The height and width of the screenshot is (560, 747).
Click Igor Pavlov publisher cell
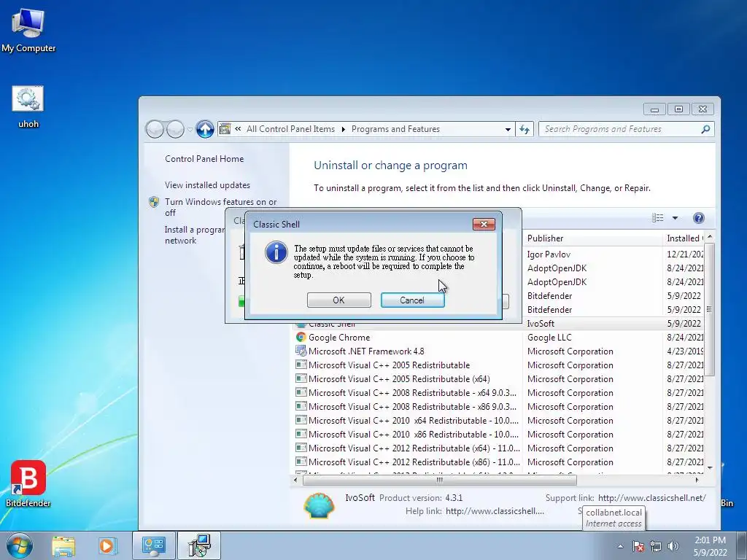pos(549,254)
